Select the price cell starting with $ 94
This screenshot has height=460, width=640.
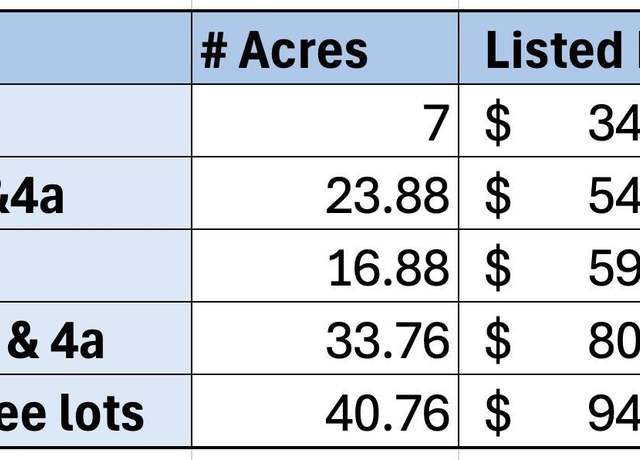point(549,411)
